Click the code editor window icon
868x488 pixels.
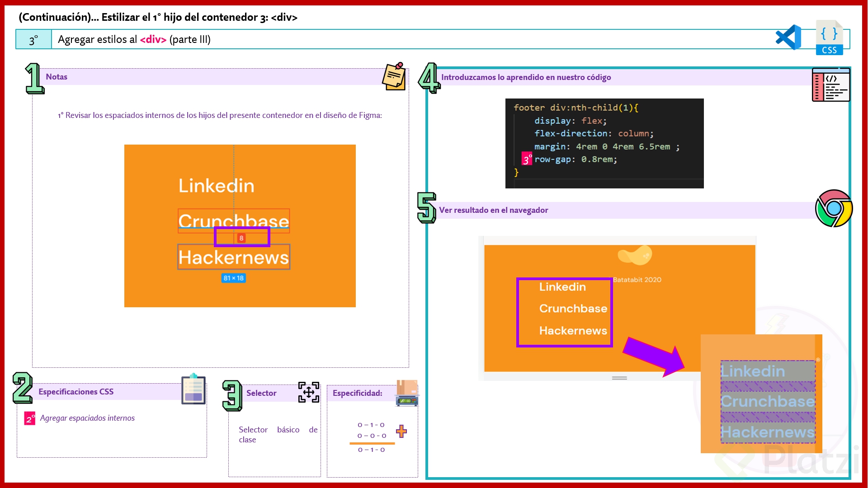831,85
